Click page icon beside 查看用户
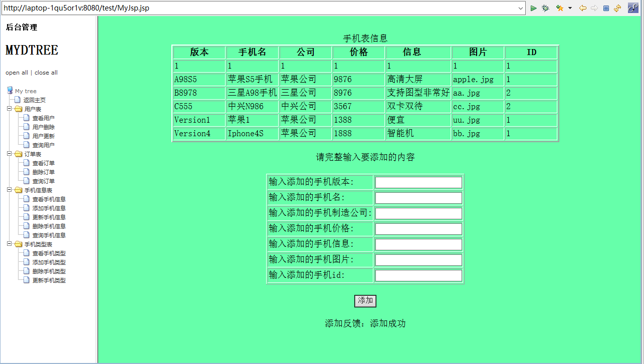 tap(27, 118)
